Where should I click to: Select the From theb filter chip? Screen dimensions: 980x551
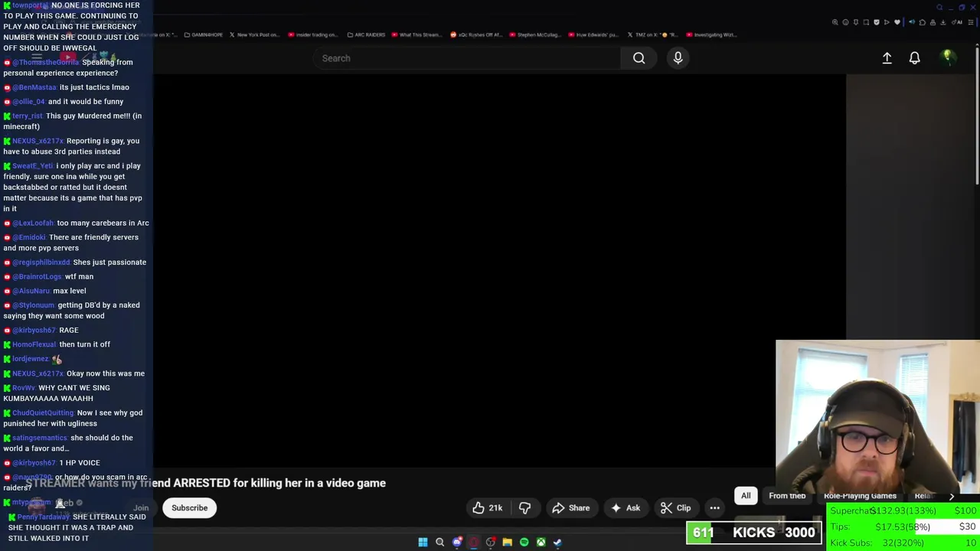click(x=787, y=496)
